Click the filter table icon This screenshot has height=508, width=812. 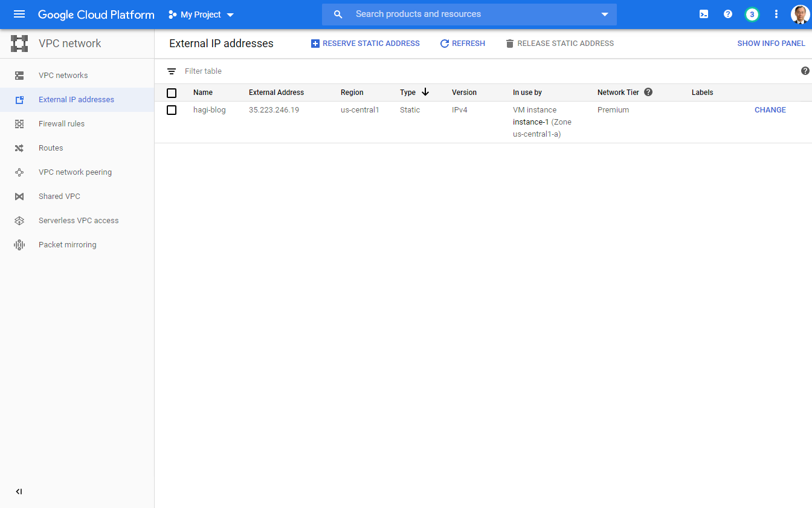[172, 71]
